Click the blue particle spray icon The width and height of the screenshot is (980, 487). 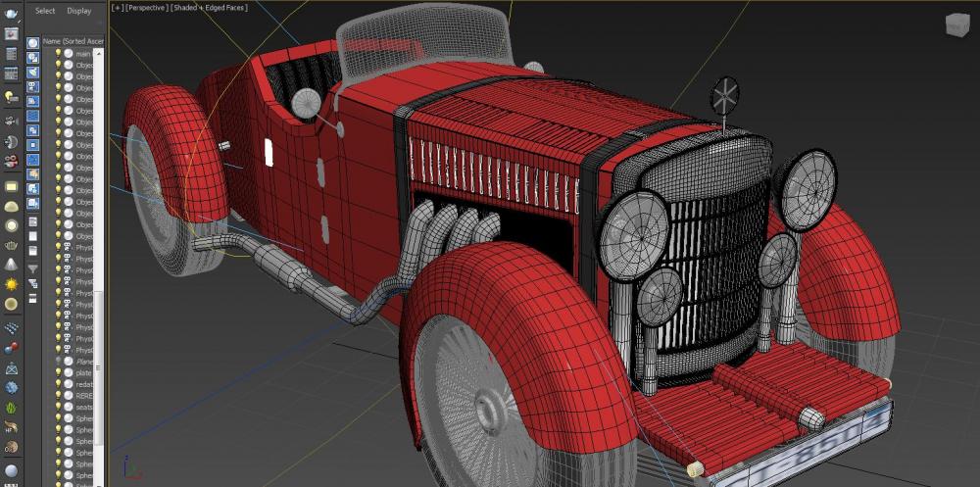point(11,327)
